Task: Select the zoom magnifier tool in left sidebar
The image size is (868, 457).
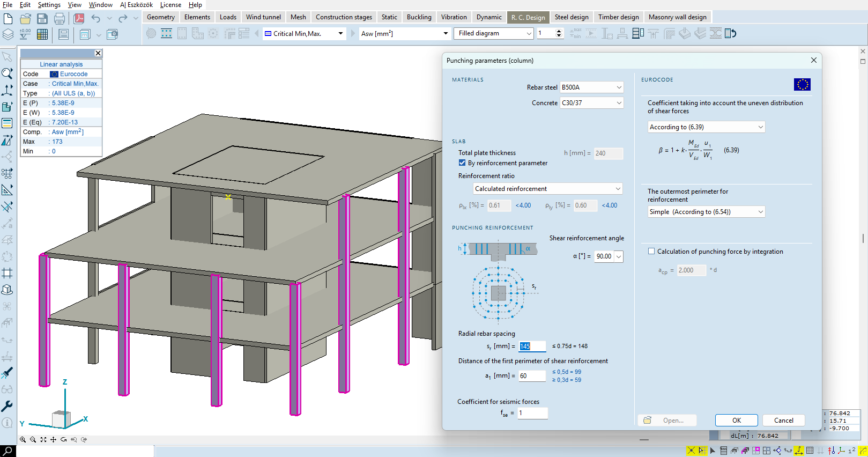Action: [7, 73]
